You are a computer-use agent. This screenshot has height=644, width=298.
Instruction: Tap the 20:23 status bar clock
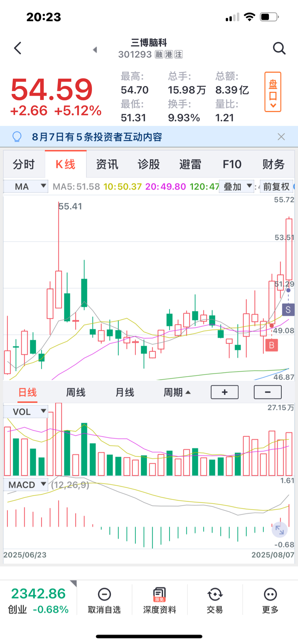(x=43, y=17)
